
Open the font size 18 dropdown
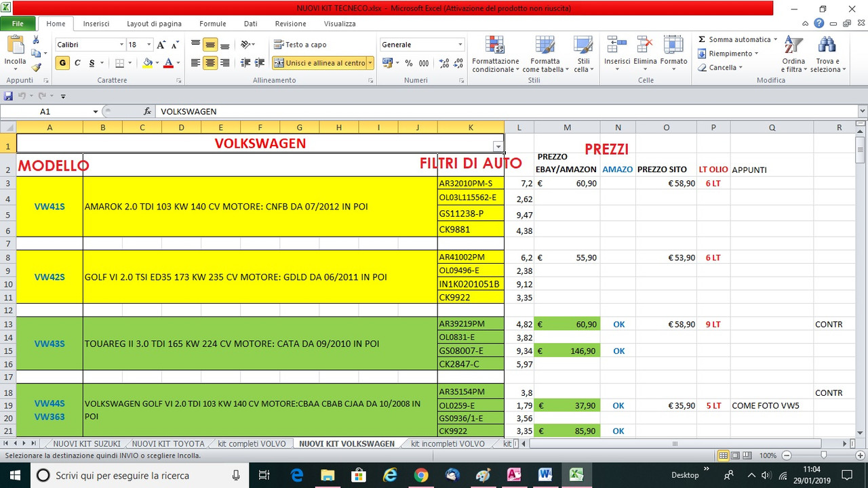point(150,45)
